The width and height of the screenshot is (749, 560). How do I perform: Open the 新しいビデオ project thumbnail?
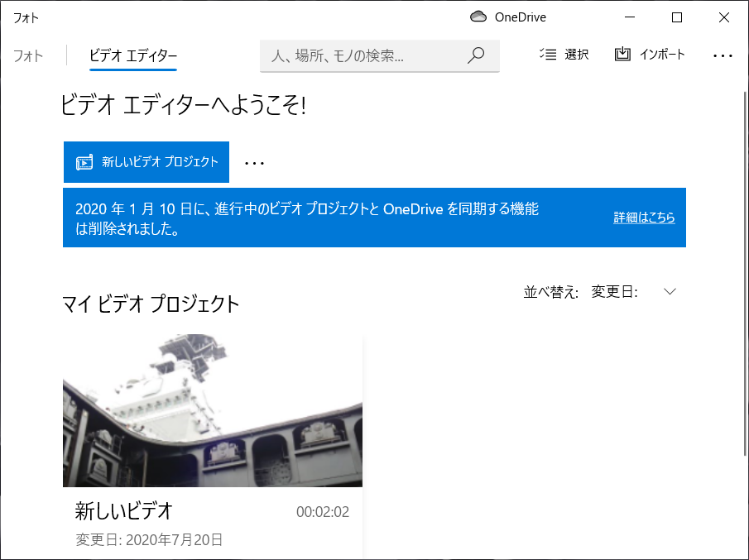[213, 410]
